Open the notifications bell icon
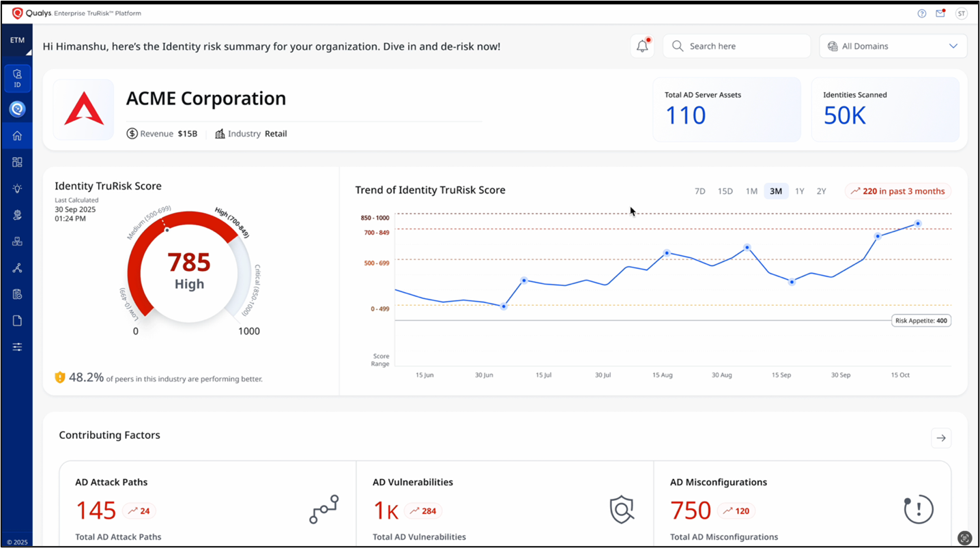980x548 pixels. pyautogui.click(x=642, y=46)
